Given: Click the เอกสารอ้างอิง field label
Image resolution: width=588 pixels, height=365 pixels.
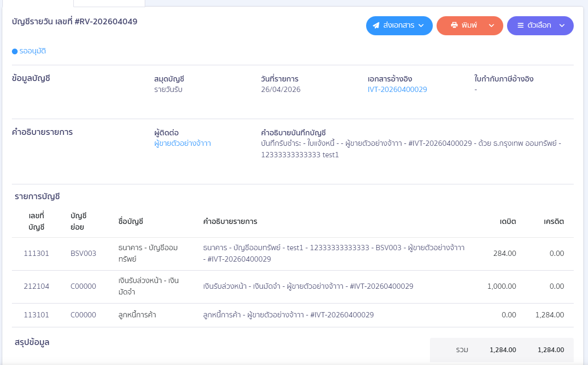Looking at the screenshot, I should 390,79.
